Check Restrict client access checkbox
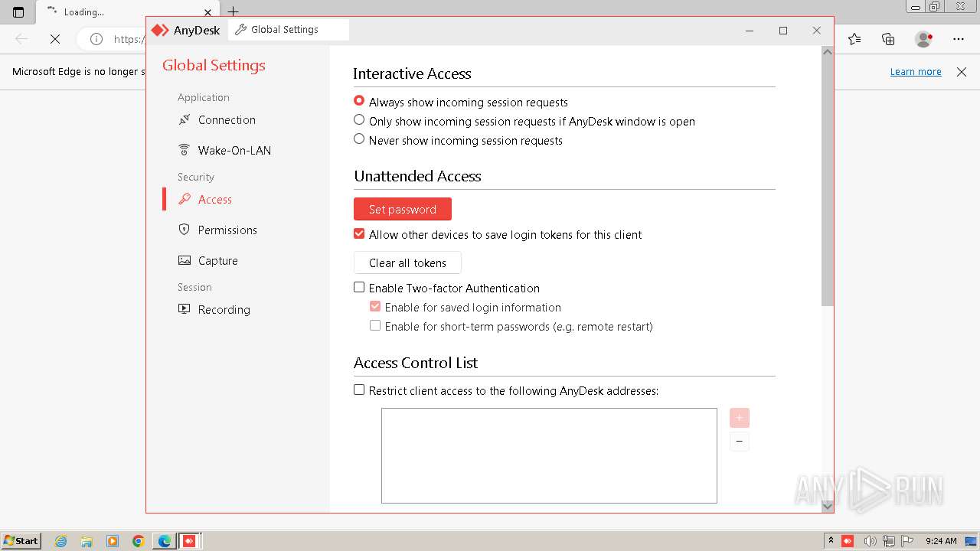Viewport: 980px width, 551px height. 359,390
